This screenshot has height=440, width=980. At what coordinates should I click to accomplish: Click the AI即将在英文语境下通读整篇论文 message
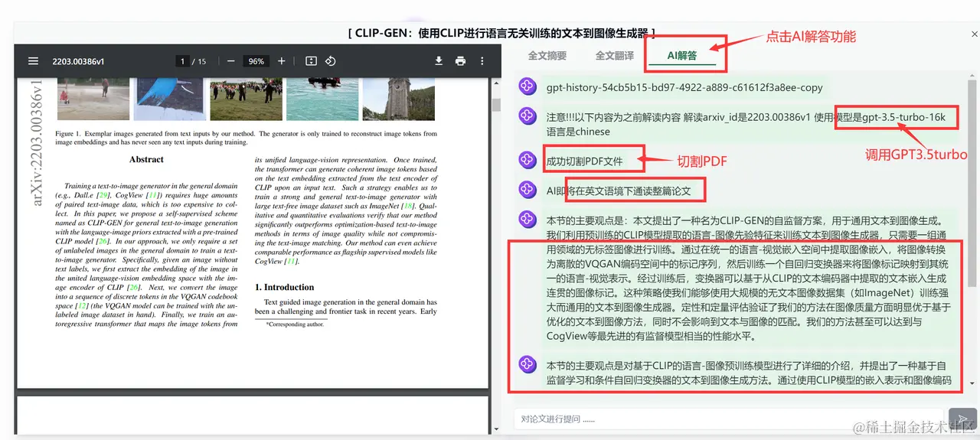[619, 190]
